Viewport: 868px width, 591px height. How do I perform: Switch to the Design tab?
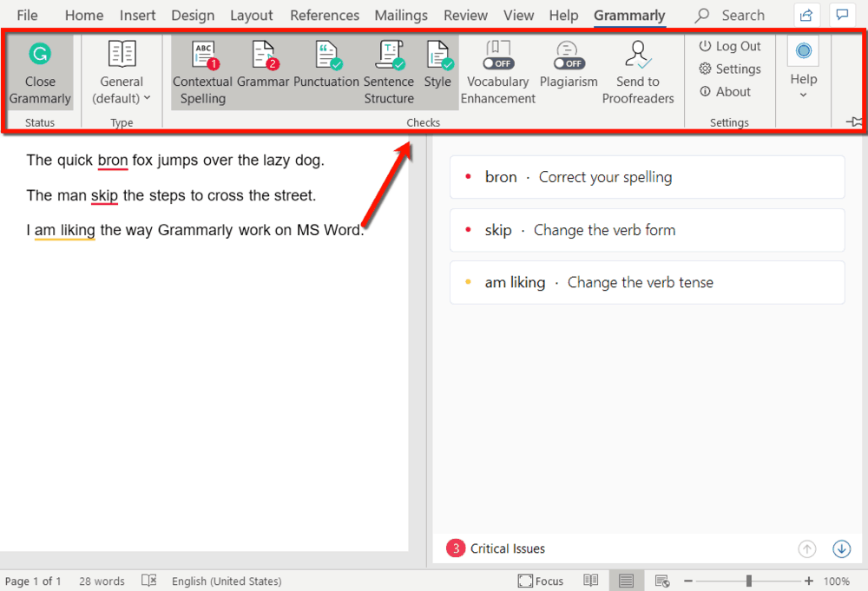[193, 16]
